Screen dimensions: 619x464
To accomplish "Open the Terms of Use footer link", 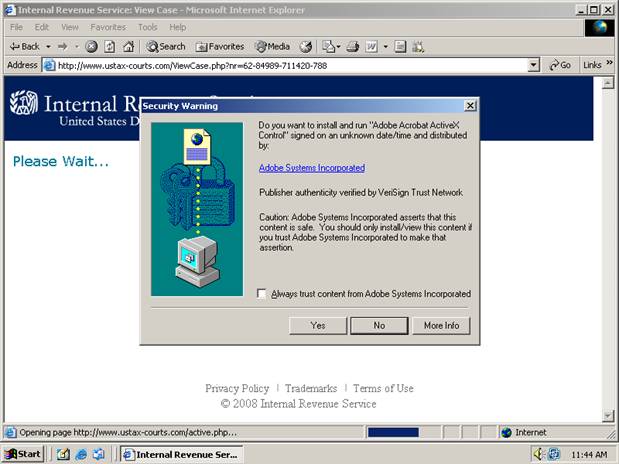I will pos(383,389).
